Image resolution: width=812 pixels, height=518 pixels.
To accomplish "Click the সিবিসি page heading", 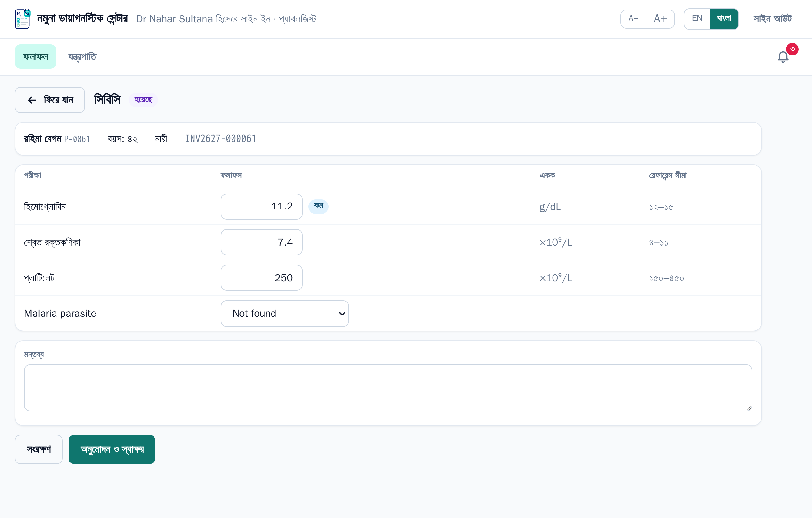I will (x=107, y=100).
